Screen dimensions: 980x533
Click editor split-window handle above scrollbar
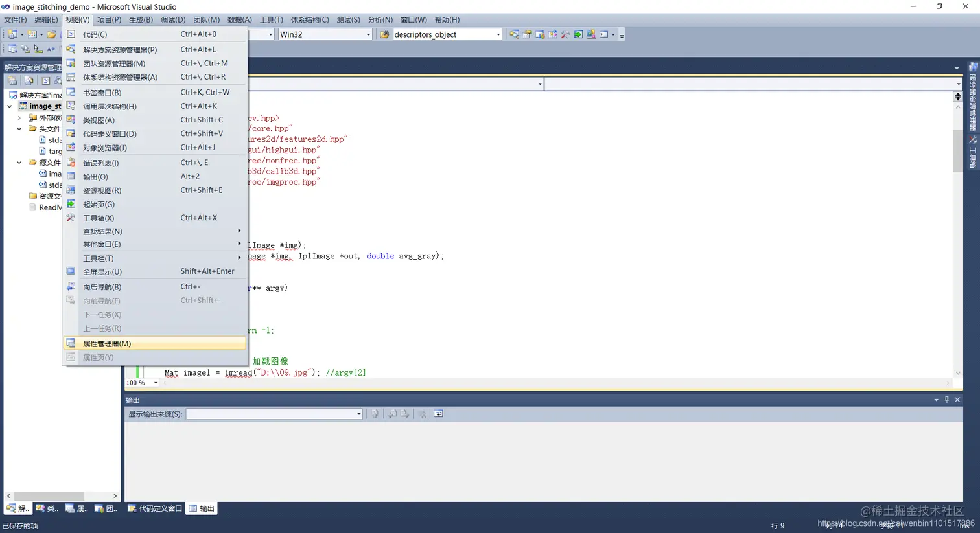[x=958, y=96]
